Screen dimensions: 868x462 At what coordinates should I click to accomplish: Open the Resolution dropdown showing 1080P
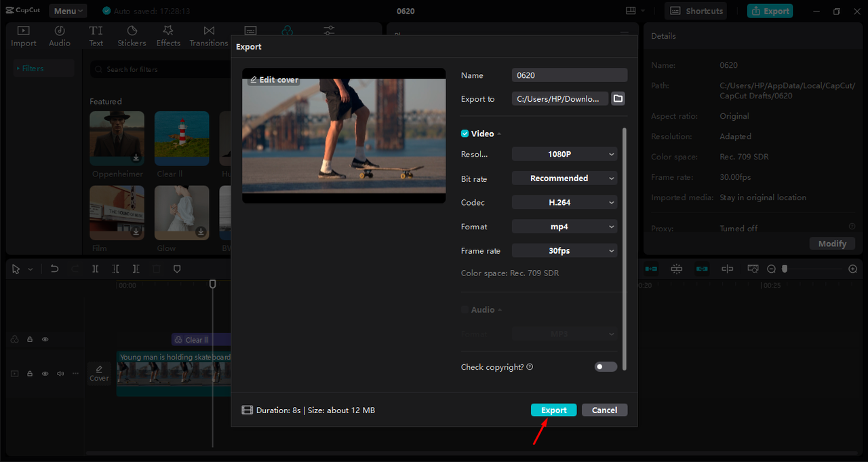pyautogui.click(x=564, y=154)
